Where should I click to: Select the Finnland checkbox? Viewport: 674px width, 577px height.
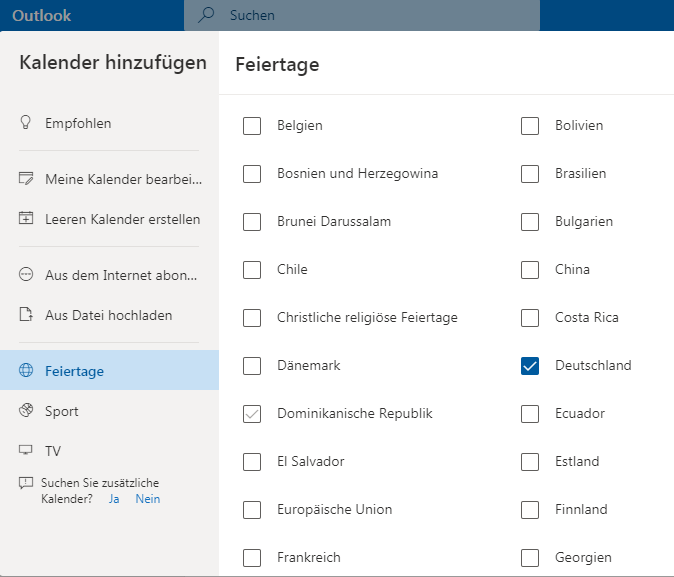(530, 510)
